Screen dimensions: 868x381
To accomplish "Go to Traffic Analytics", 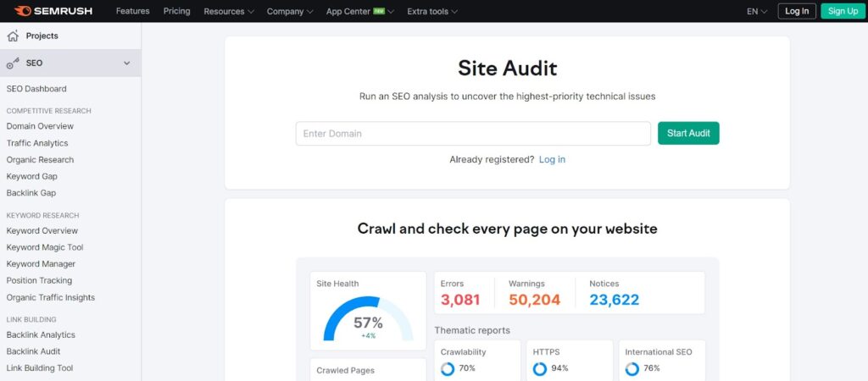I will click(37, 143).
